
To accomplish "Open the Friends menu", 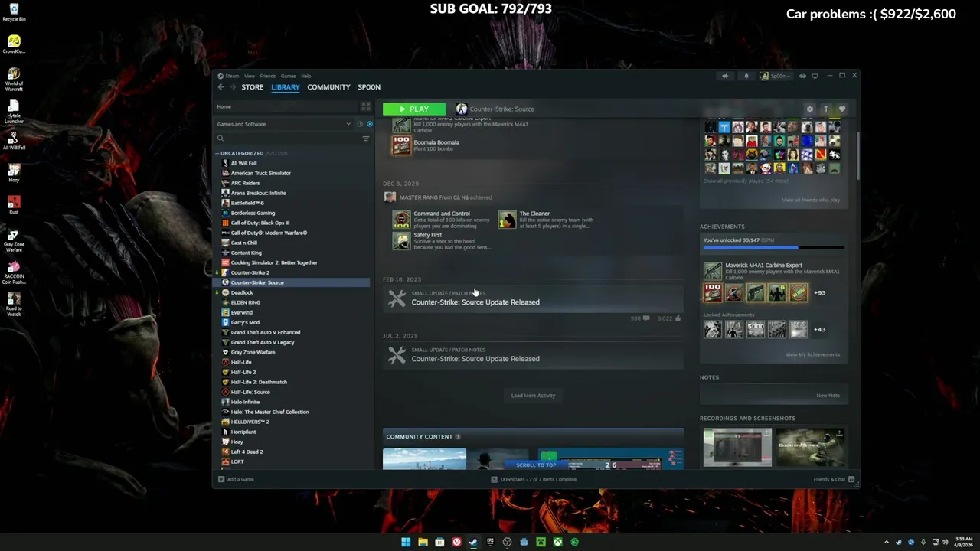I will click(267, 76).
